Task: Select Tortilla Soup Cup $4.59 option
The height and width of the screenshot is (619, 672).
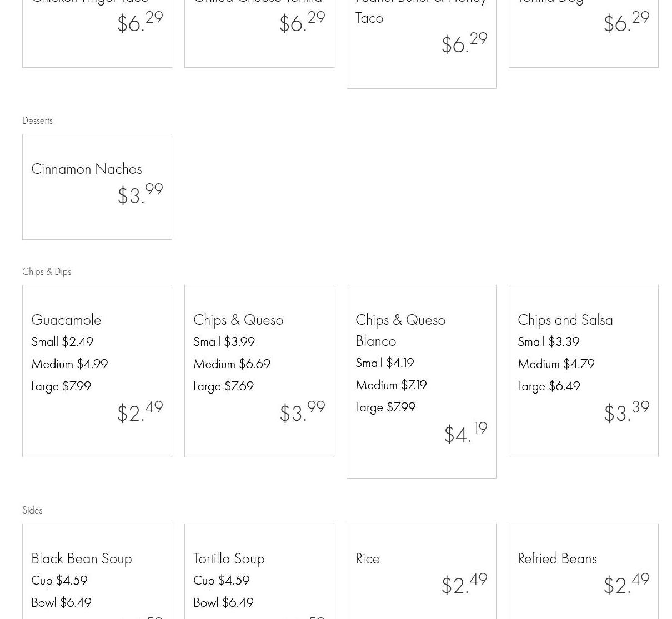Action: pos(221,580)
